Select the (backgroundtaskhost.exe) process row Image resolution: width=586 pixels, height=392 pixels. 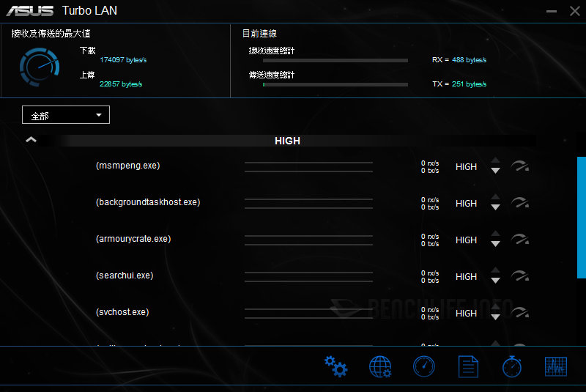[148, 202]
